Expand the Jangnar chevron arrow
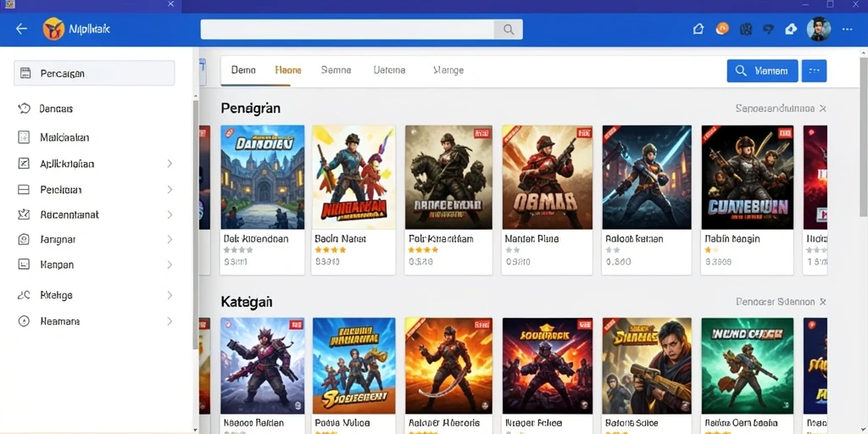 pos(170,239)
